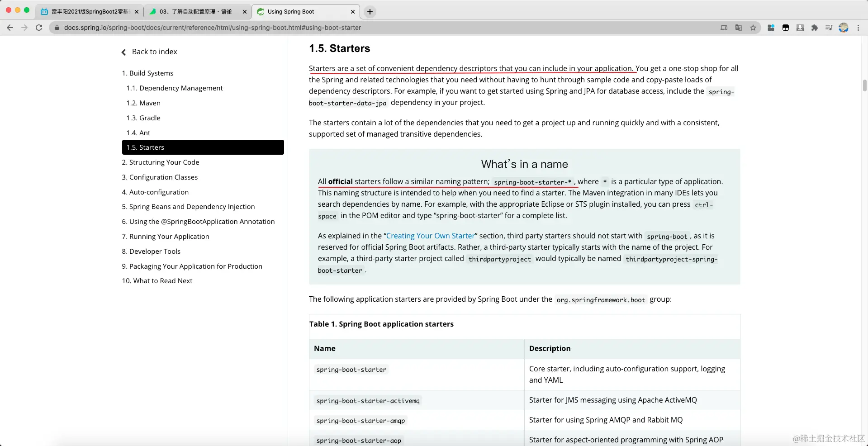The image size is (868, 446).
Task: Open the Chrome profile avatar
Action: coord(844,28)
